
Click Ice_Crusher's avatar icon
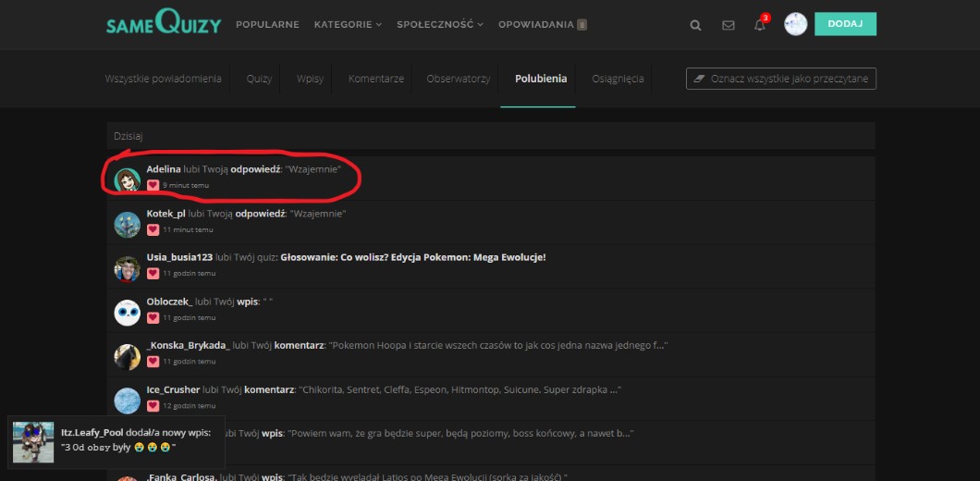(127, 401)
